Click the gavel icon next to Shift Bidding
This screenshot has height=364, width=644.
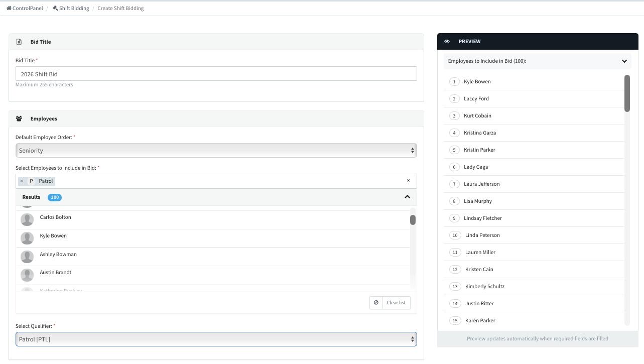pyautogui.click(x=55, y=8)
